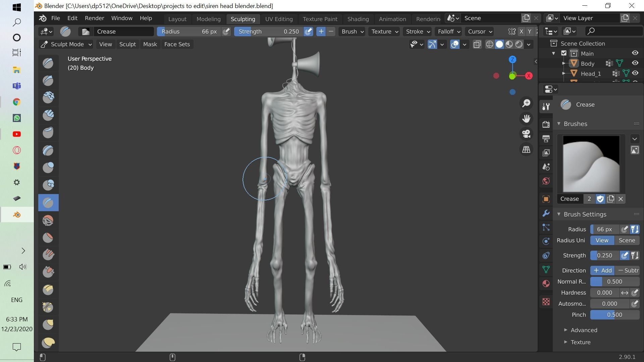The height and width of the screenshot is (362, 644).
Task: Toggle the camera view gizmo
Action: [526, 134]
